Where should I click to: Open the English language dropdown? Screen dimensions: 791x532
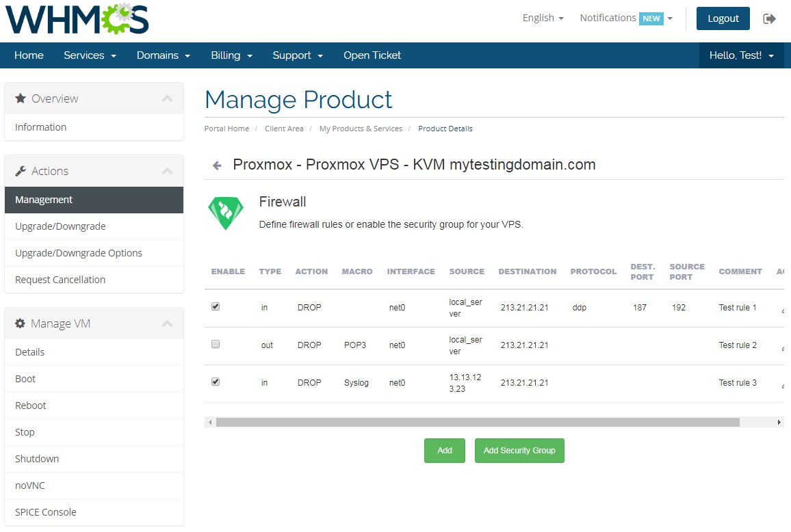click(x=543, y=18)
